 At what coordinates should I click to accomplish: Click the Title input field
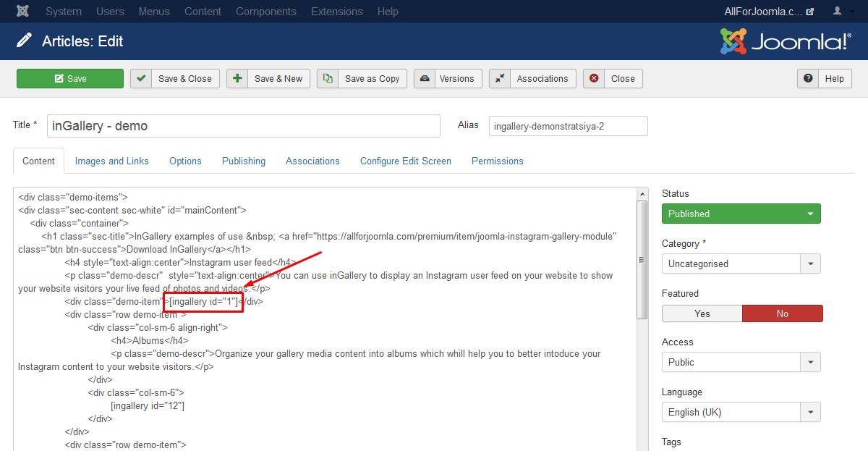(x=244, y=126)
